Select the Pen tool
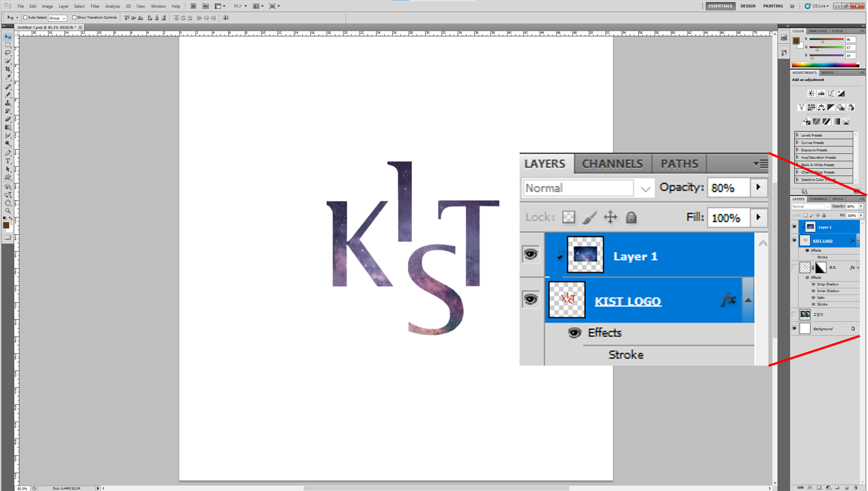This screenshot has height=491, width=868. [x=8, y=153]
